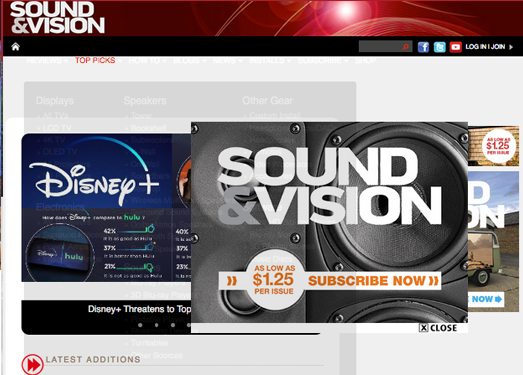
Task: Click into the site search field
Action: click(381, 47)
